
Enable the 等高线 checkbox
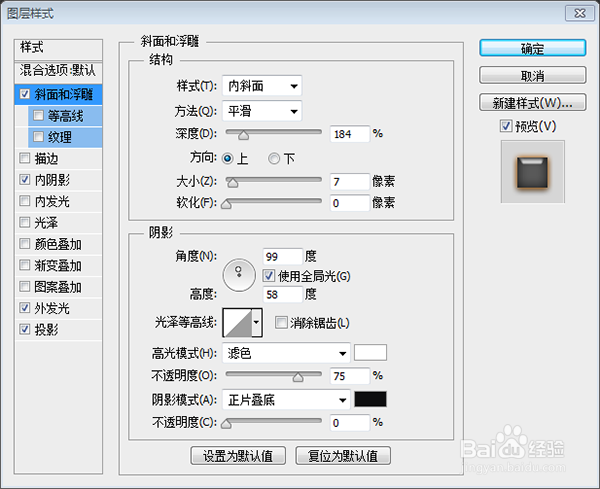[x=38, y=116]
